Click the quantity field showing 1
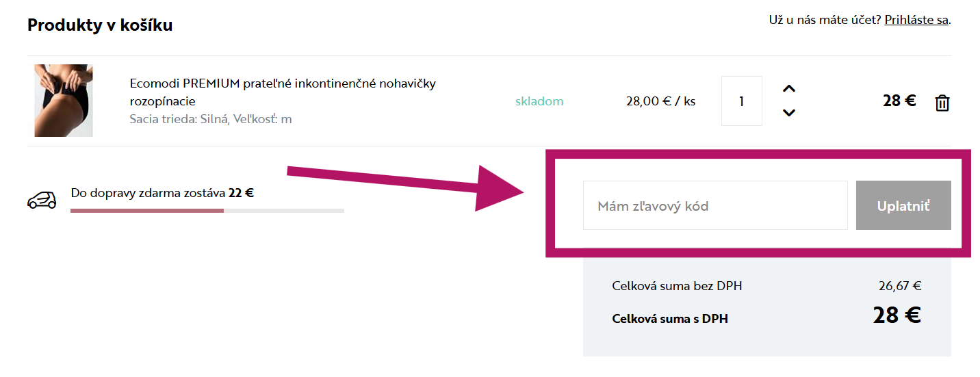This screenshot has height=377, width=980. [x=741, y=101]
